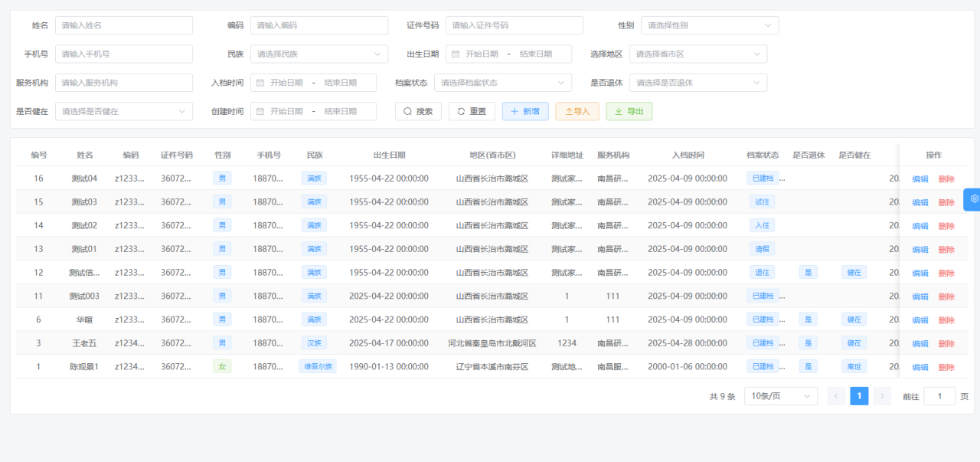Click the 搜索 search button
Image resolution: width=980 pixels, height=462 pixels.
(x=418, y=111)
